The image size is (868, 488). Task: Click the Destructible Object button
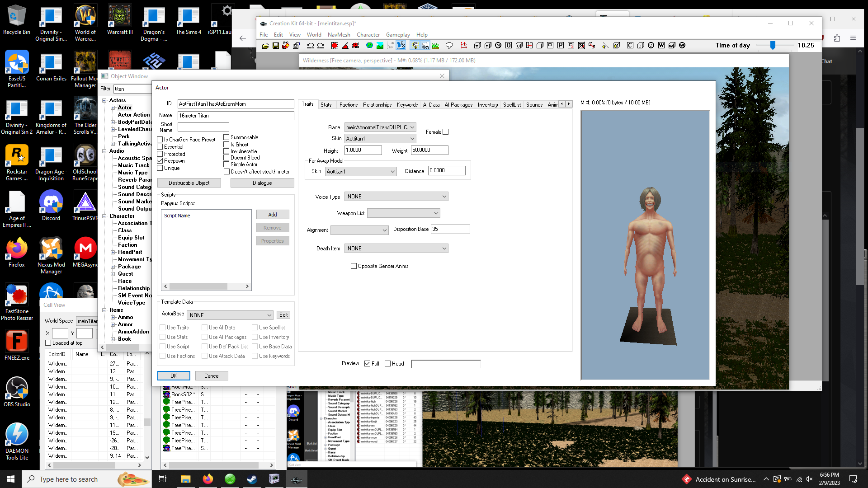click(189, 183)
